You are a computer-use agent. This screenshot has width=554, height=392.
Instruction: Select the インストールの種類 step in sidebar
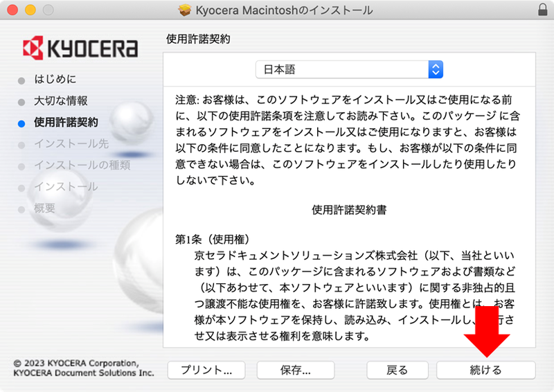[82, 165]
